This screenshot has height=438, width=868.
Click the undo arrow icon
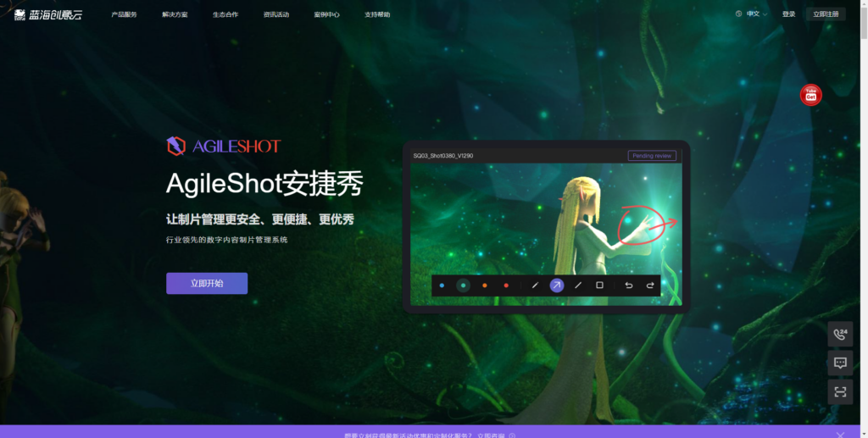pos(629,286)
